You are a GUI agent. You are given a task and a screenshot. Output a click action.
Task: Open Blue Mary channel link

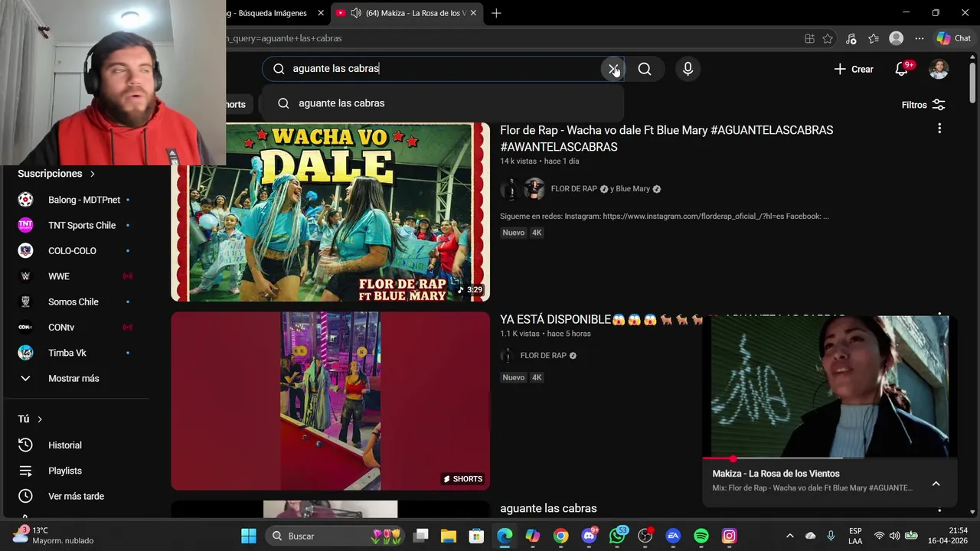click(634, 189)
